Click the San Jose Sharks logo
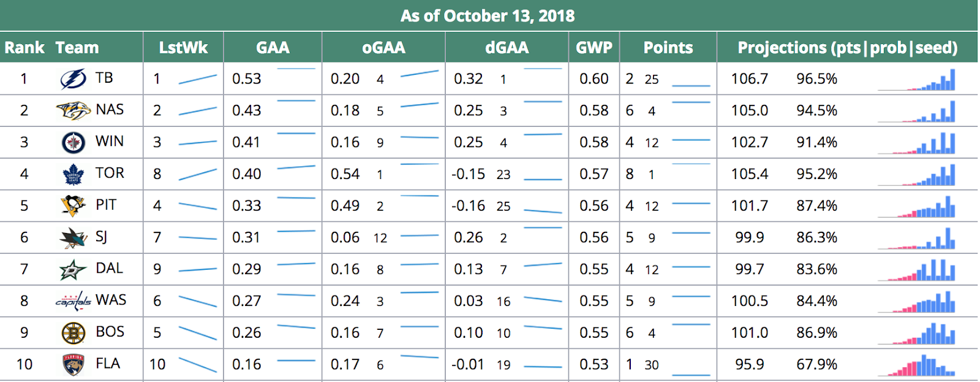The image size is (980, 382). 73,237
